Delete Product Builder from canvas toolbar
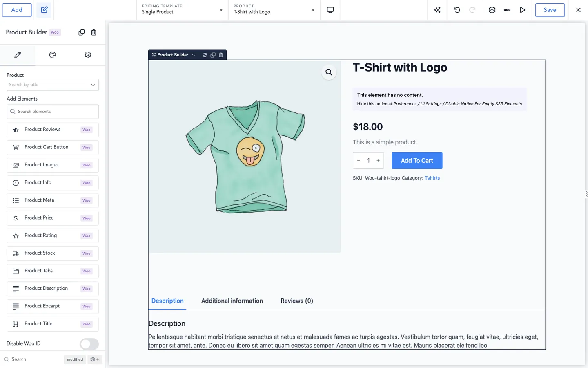The image size is (588, 368). coord(221,55)
